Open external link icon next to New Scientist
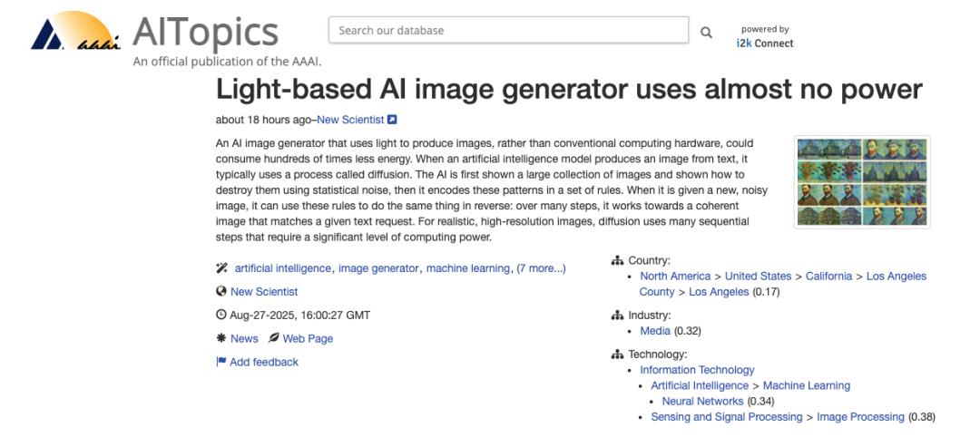 coord(392,120)
